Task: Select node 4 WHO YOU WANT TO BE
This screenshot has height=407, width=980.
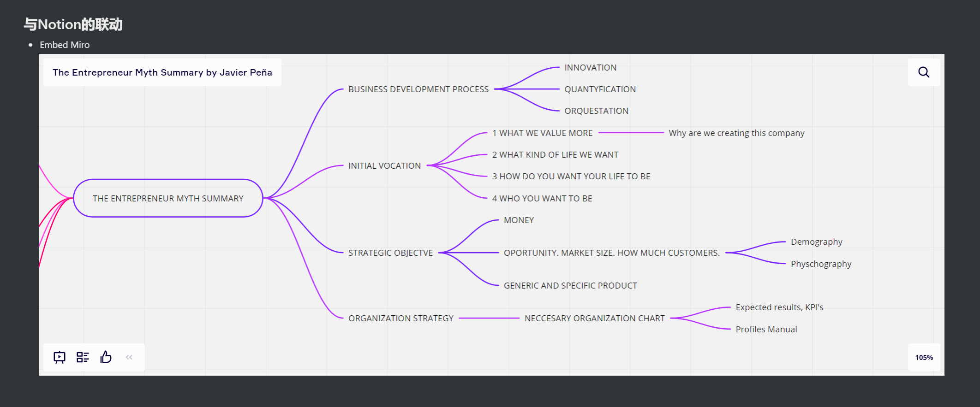Action: (542, 198)
